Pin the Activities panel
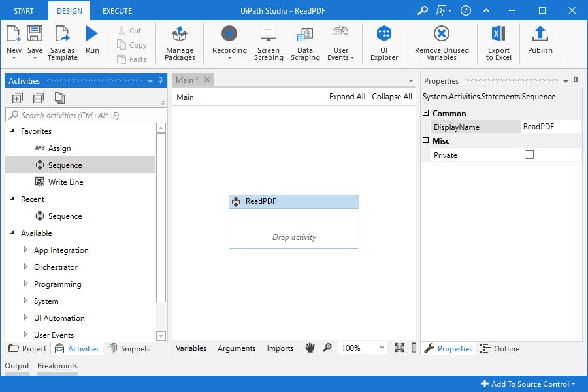588x392 pixels. 161,80
